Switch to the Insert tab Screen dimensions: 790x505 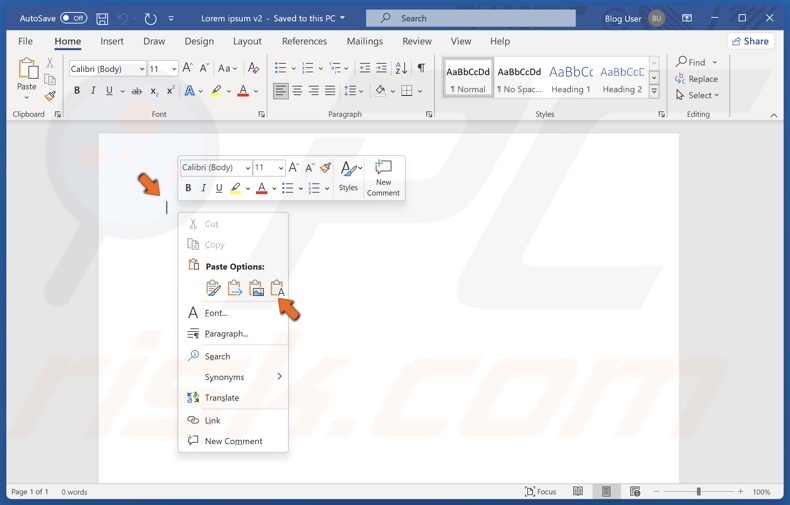(112, 41)
